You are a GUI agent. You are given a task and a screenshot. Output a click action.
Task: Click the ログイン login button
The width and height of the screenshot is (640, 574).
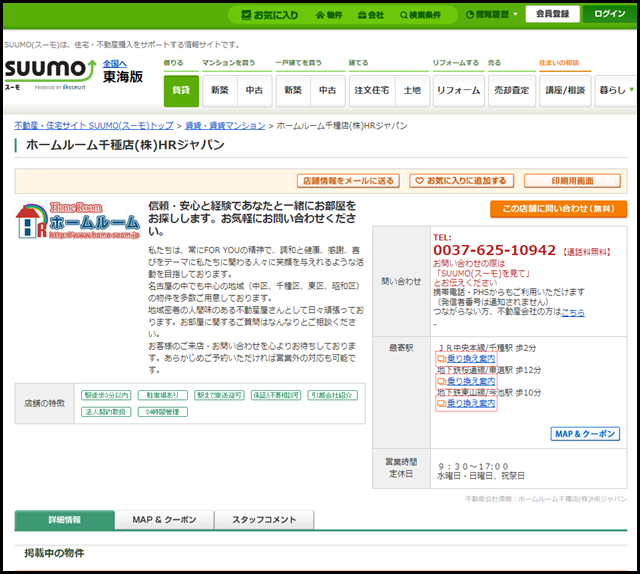coord(609,14)
